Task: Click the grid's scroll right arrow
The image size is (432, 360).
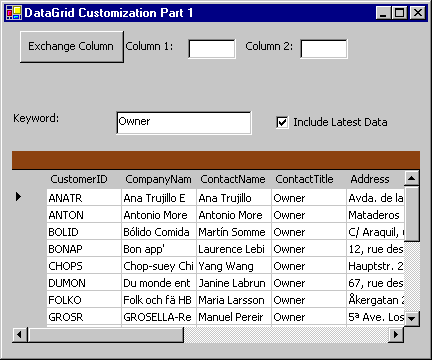Action: [x=396, y=334]
